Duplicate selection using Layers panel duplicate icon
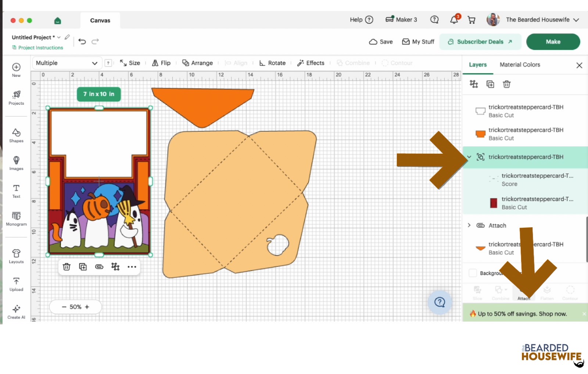 tap(490, 84)
